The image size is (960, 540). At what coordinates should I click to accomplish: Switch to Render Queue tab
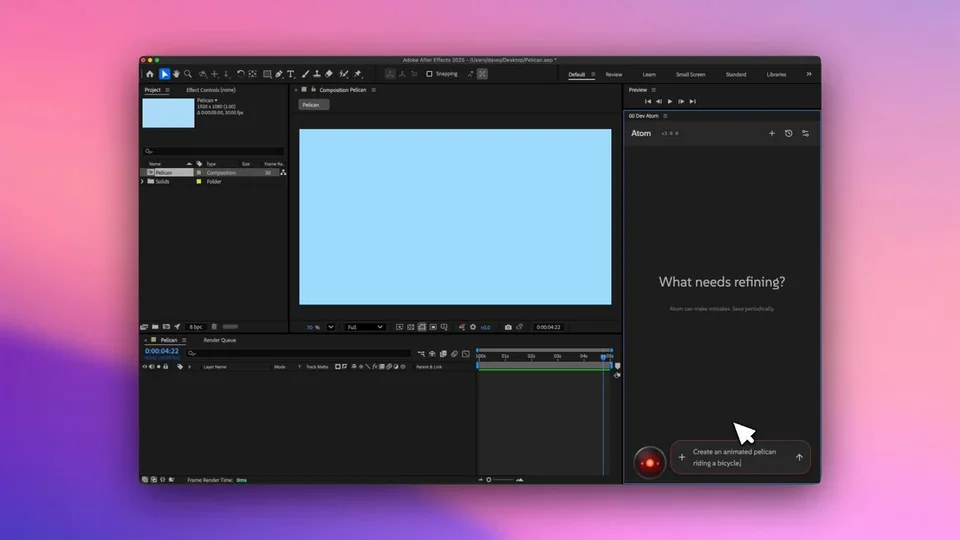220,340
